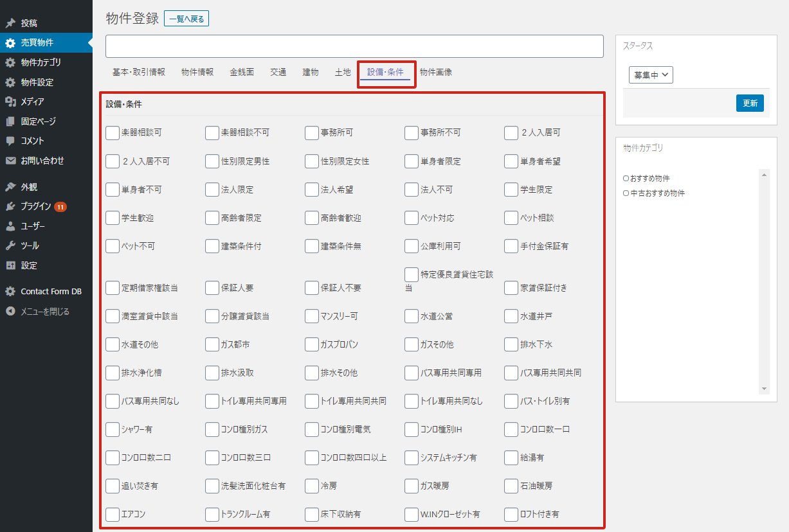The image size is (789, 532).
Task: Tick the エアコン checkbox
Action: pyautogui.click(x=113, y=514)
